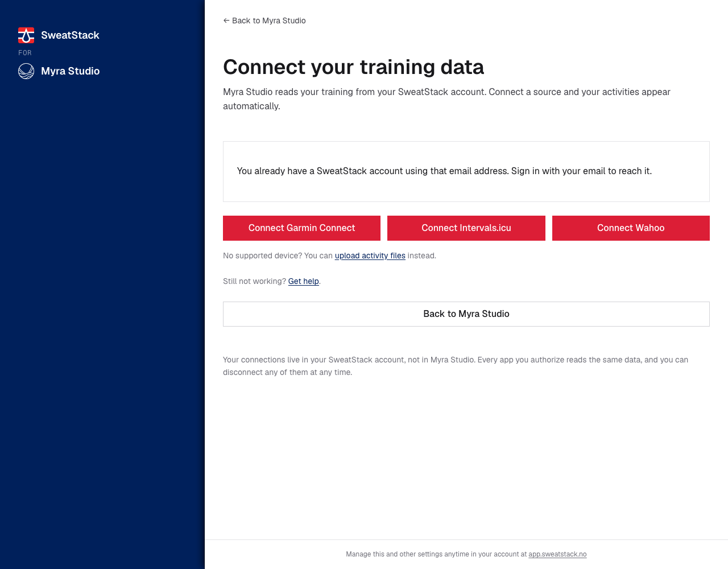Click the 'Myra Studio reads your training' description text
The height and width of the screenshot is (569, 728).
tap(446, 99)
